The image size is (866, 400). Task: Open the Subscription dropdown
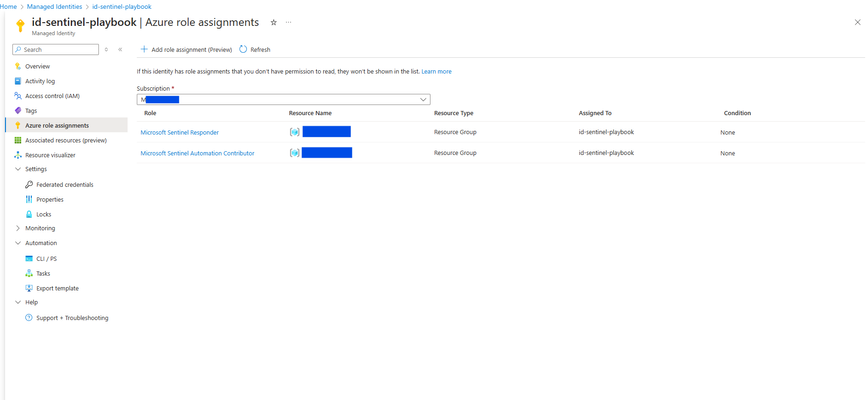click(283, 99)
